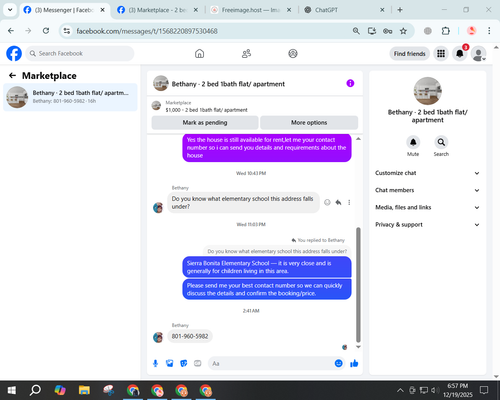Open the notifications bell
Viewport: 500px width, 400px height.
point(460,53)
